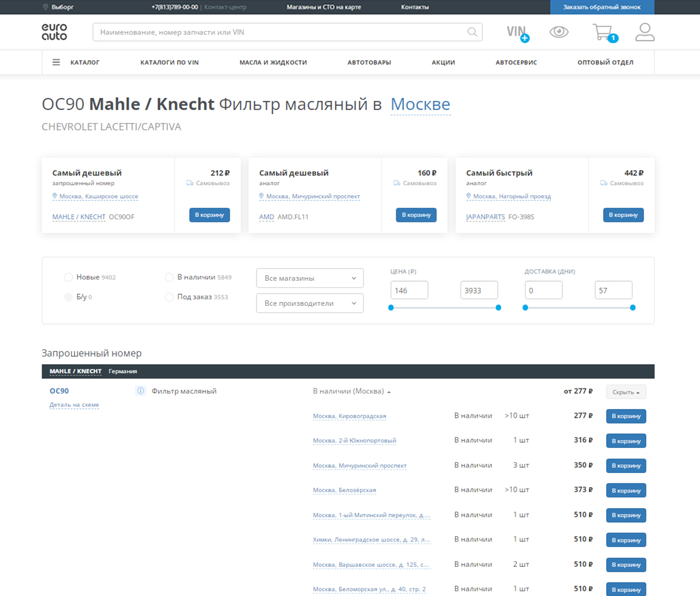Image resolution: width=700 pixels, height=596 pixels.
Task: Click the minimum delivery days field 0
Action: [x=544, y=290]
